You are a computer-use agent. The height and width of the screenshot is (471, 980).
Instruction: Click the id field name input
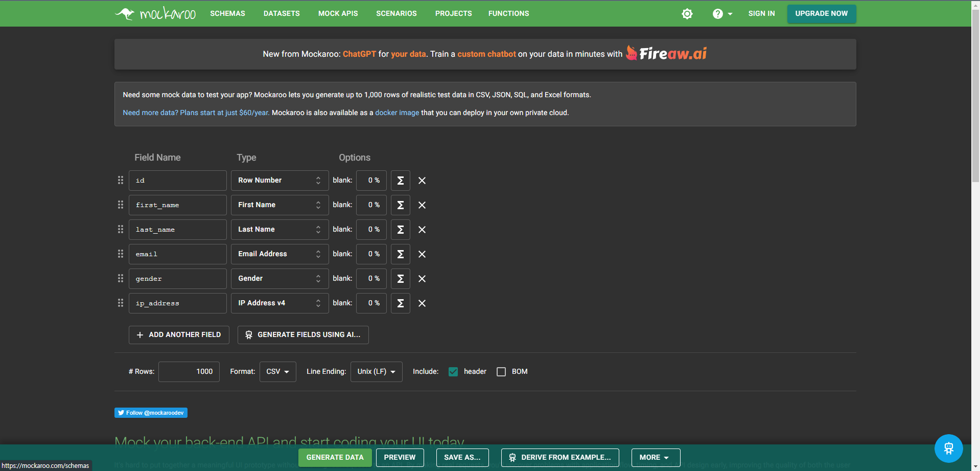pos(178,181)
